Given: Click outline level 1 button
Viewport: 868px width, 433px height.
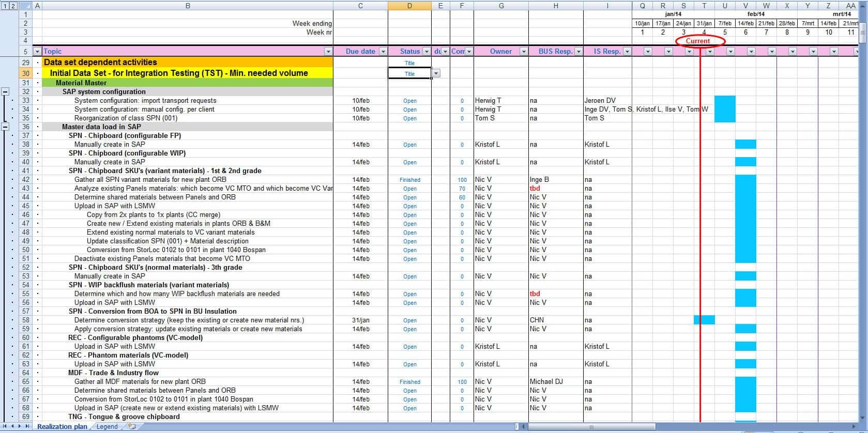Looking at the screenshot, I should click(5, 6).
